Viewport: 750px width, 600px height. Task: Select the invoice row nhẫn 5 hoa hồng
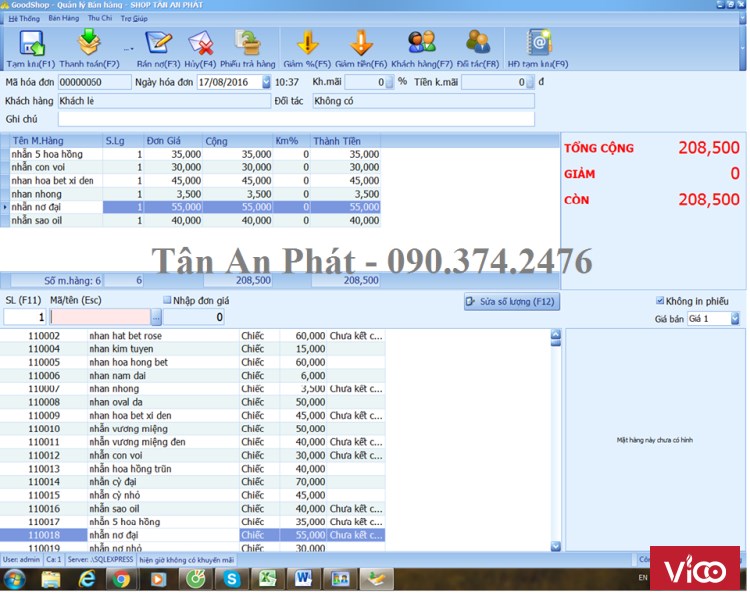click(195, 155)
